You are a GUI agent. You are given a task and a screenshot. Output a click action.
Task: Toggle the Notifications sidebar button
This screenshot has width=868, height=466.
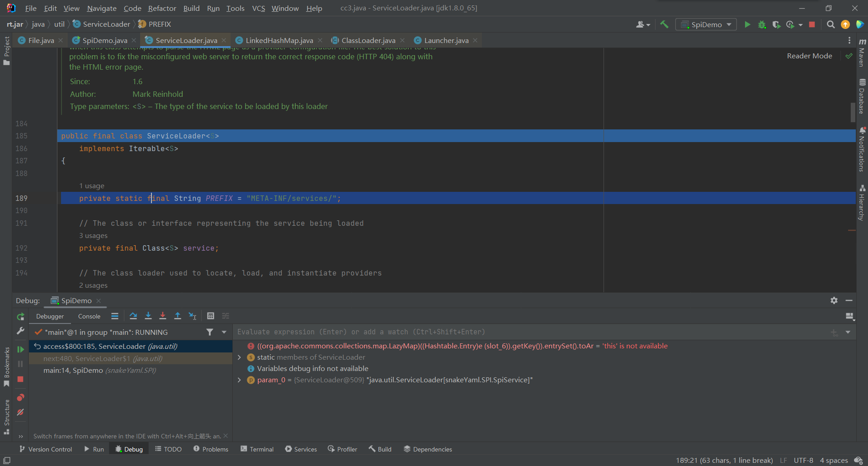pyautogui.click(x=862, y=149)
